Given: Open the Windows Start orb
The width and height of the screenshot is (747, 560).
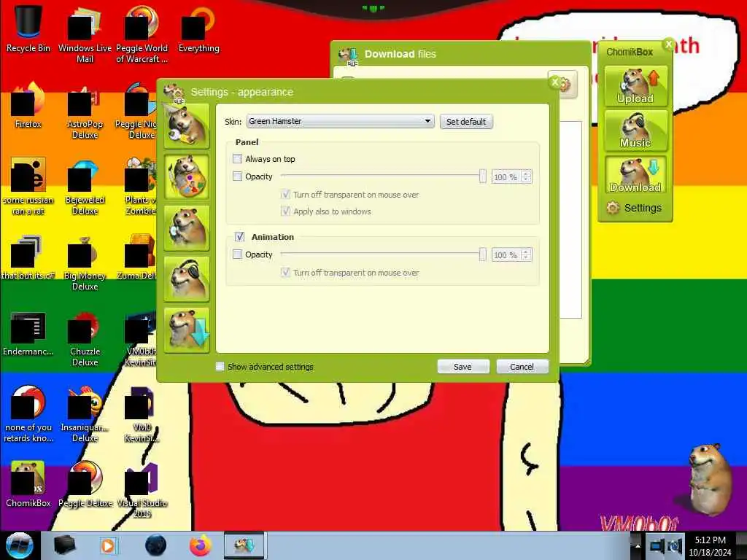Looking at the screenshot, I should coord(19,545).
